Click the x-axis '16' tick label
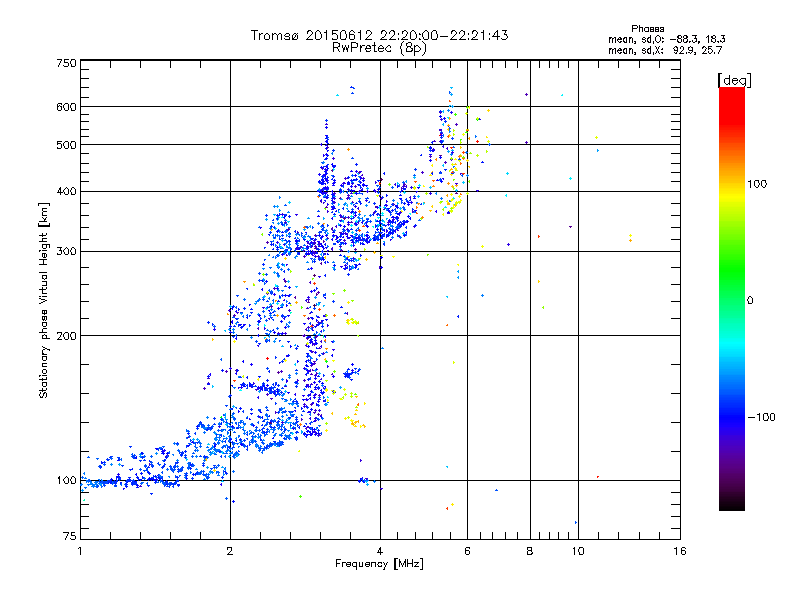Viewport: 800px width, 600px height. pos(680,551)
